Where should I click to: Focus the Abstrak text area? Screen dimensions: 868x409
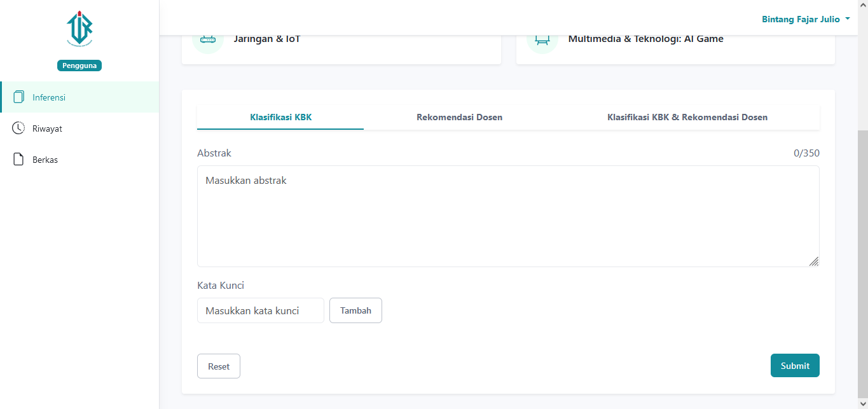(x=507, y=216)
